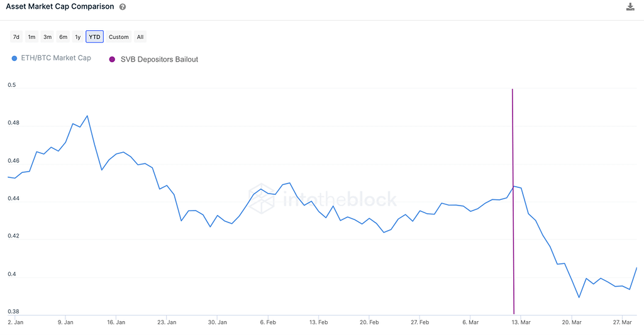Image resolution: width=644 pixels, height=335 pixels.
Task: Toggle ETH/BTC Market Cap series legend
Action: (56, 58)
